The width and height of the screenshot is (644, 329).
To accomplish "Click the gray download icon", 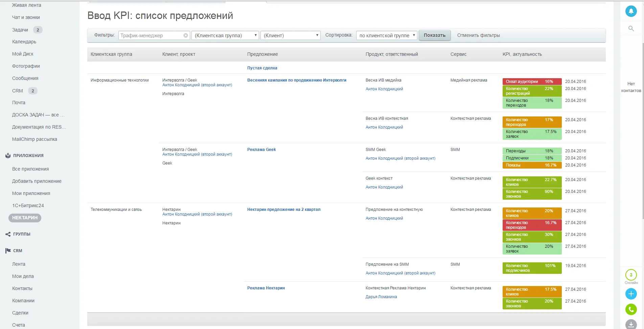I will 631,324.
